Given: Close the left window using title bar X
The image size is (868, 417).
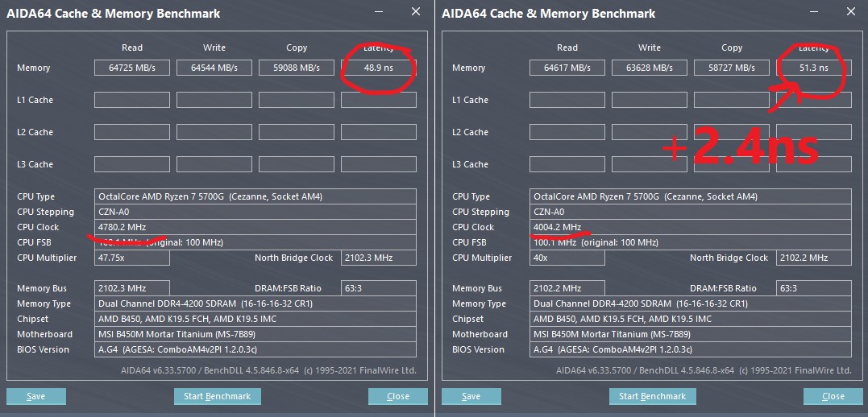Looking at the screenshot, I should click(x=416, y=12).
